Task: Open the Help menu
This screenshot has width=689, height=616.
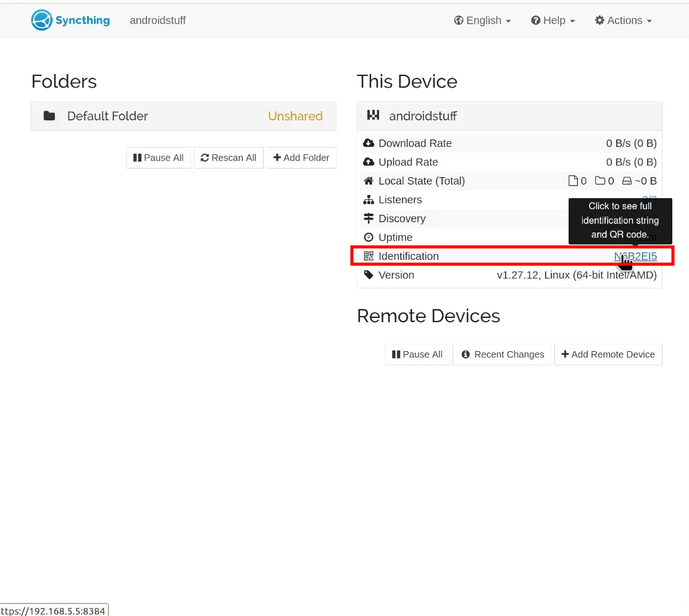Action: (x=553, y=20)
